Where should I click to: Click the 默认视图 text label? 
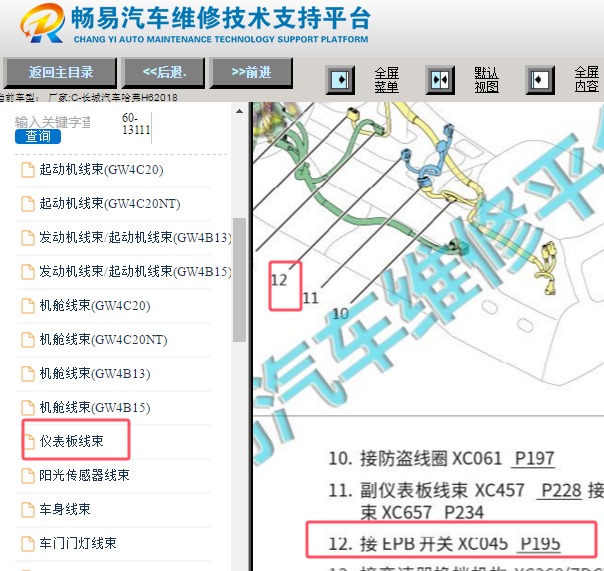(x=486, y=80)
